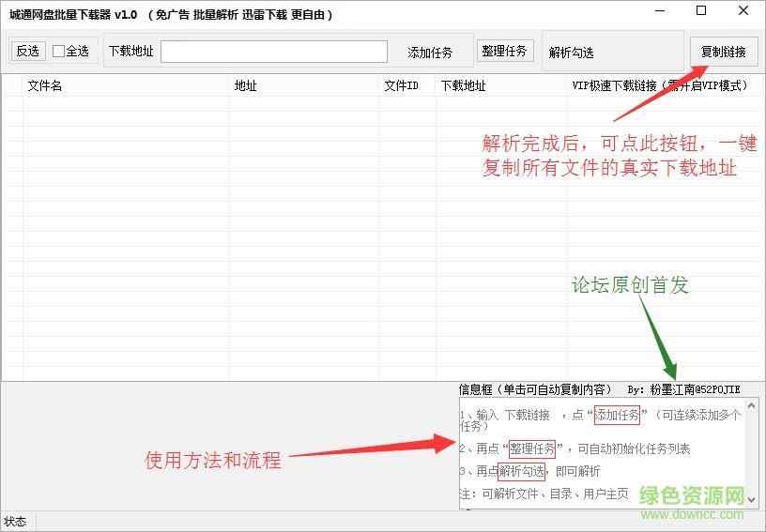This screenshot has width=766, height=532.
Task: Select the second 下载地址 column header
Action: click(500, 85)
